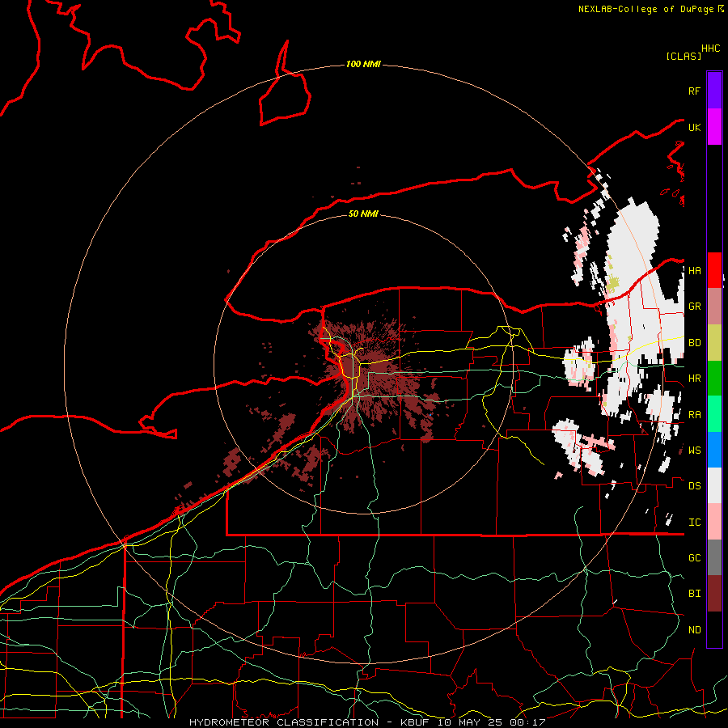Click the BI legend label
This screenshot has width=728, height=728.
click(695, 594)
